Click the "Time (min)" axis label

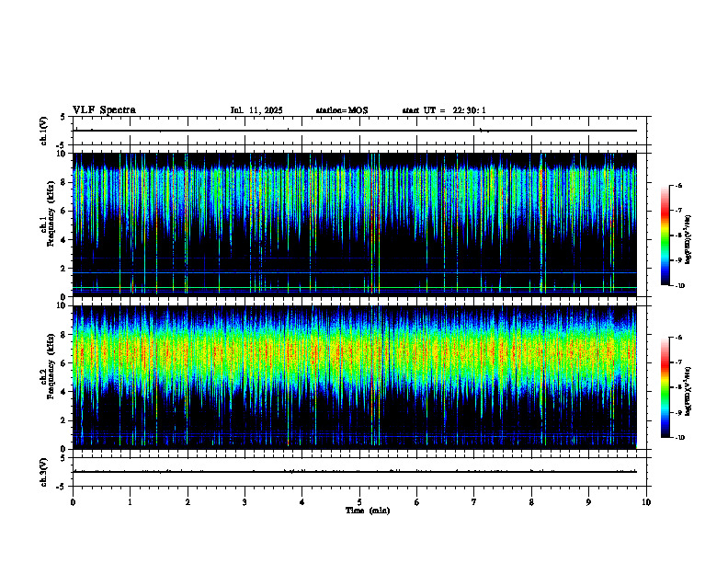click(x=368, y=511)
